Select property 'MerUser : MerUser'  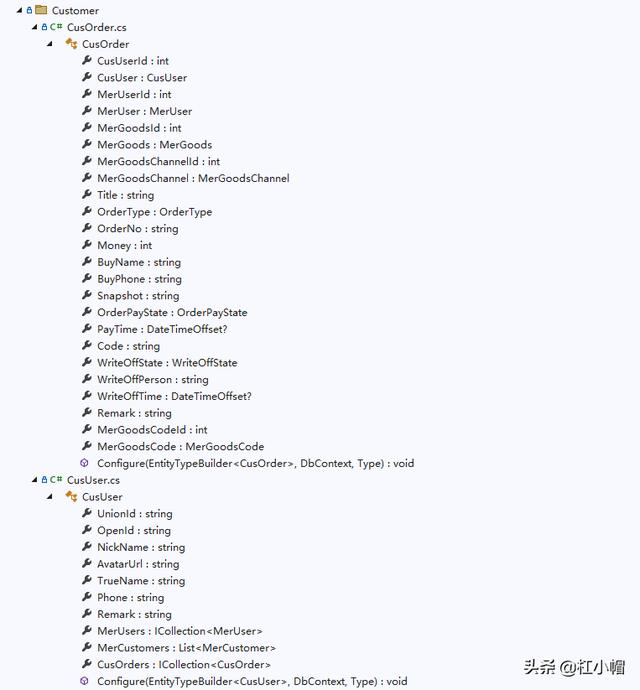(x=144, y=111)
